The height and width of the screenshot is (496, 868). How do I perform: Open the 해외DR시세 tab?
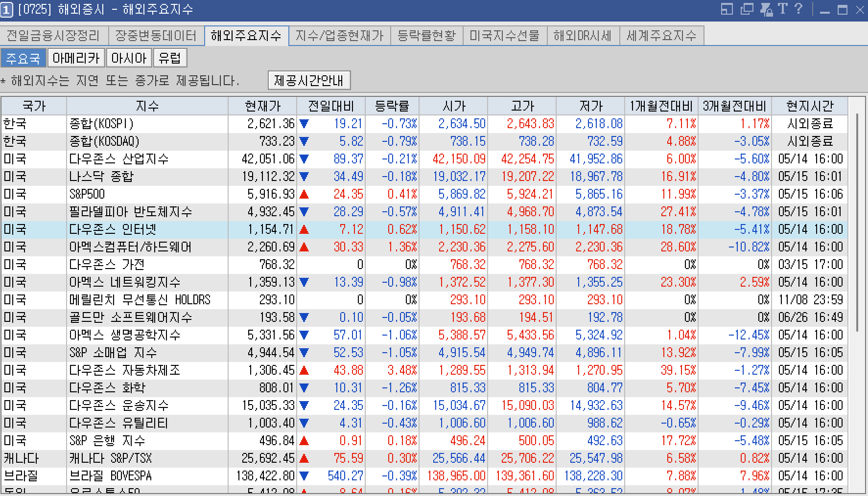click(x=584, y=35)
